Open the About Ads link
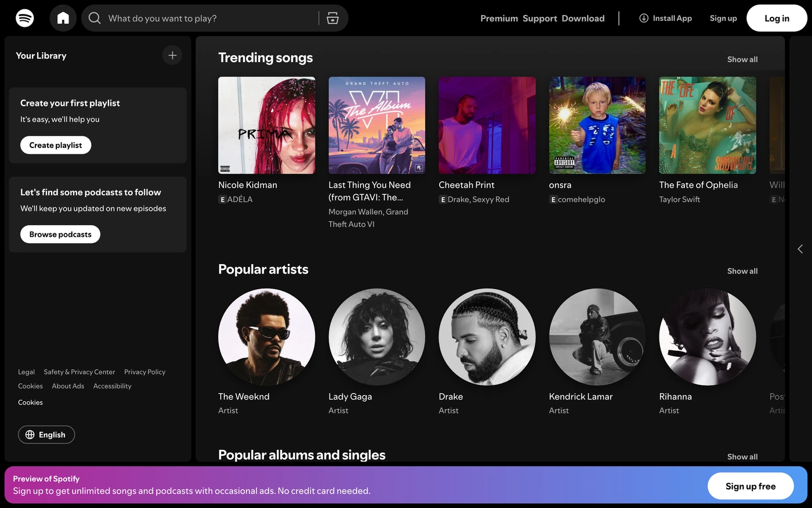 [68, 386]
